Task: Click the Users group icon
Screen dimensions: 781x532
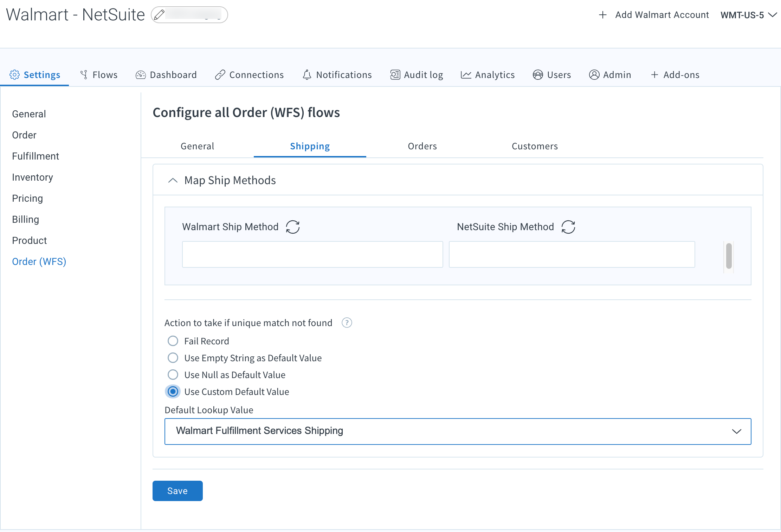Action: 538,75
